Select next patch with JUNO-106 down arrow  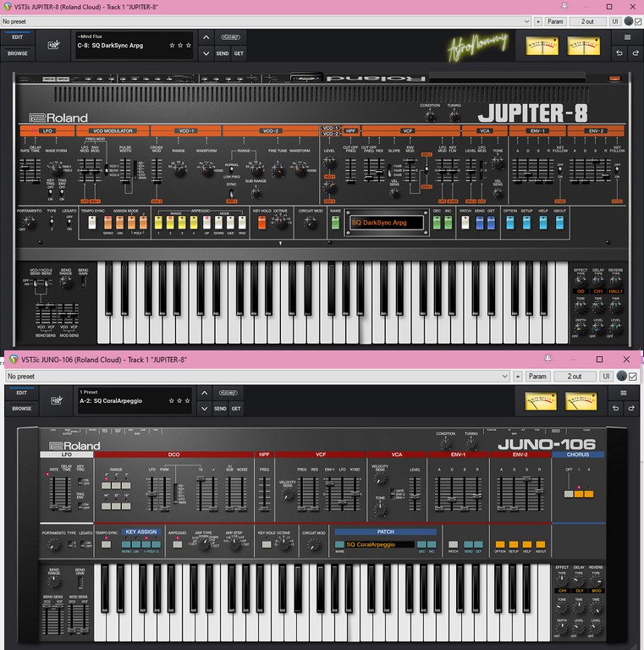point(204,408)
